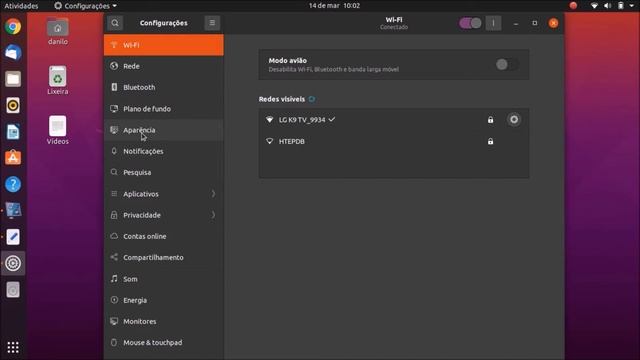Open the danilo home folder on desktop
This screenshot has width=640, height=360.
click(x=58, y=31)
